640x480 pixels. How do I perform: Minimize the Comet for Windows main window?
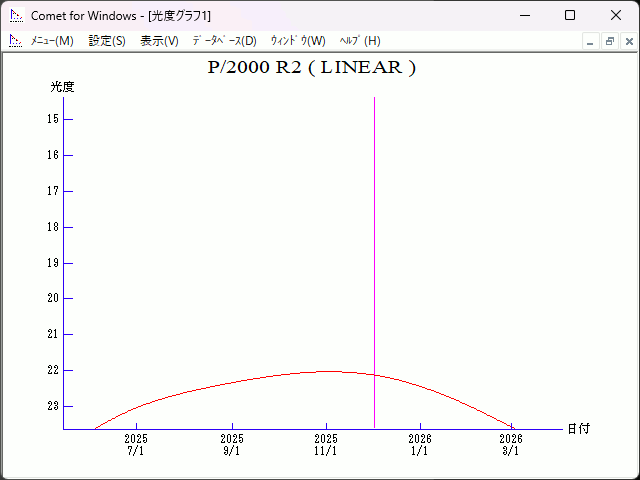tap(524, 15)
